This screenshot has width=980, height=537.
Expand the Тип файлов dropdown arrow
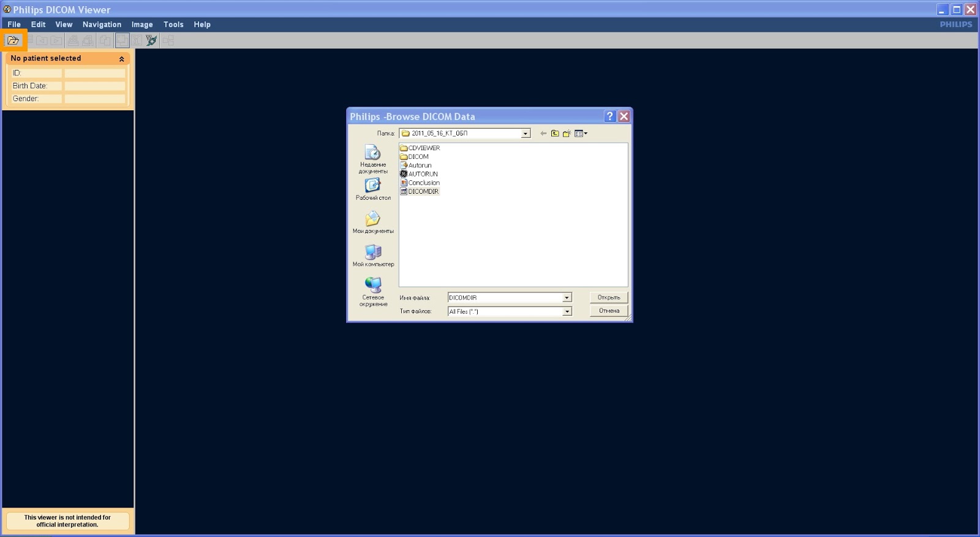click(x=567, y=311)
